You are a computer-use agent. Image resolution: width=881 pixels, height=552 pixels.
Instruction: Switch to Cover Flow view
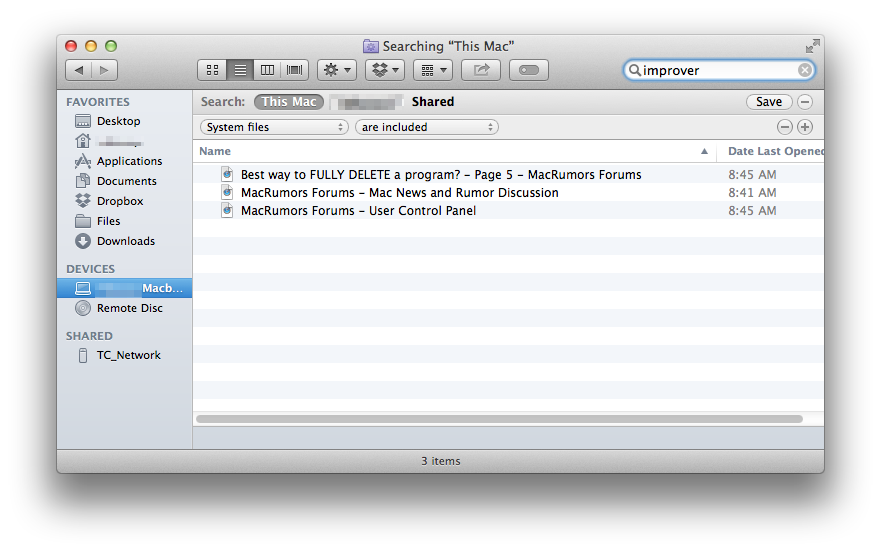click(294, 70)
